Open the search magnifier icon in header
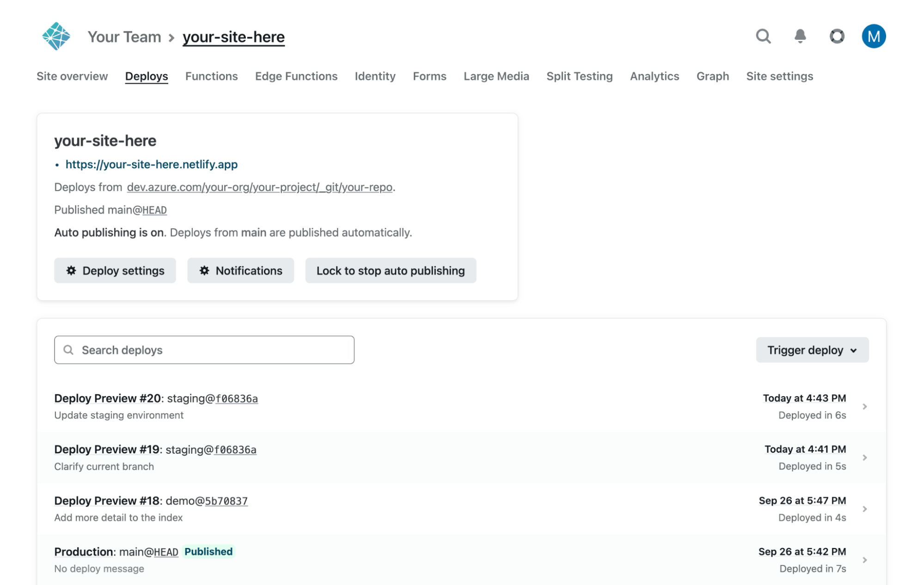The width and height of the screenshot is (924, 585). (x=763, y=36)
